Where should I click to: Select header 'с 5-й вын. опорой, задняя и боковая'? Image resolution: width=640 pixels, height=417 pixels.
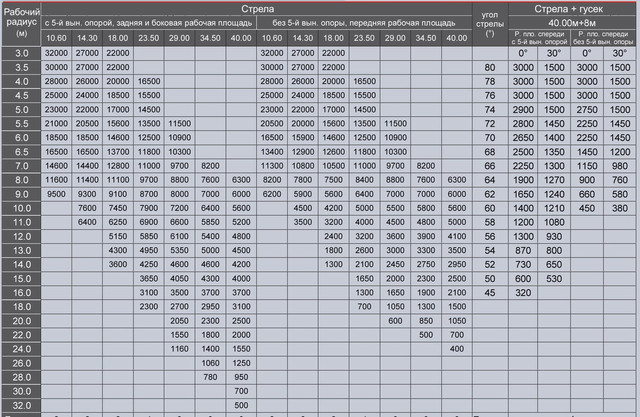click(149, 23)
